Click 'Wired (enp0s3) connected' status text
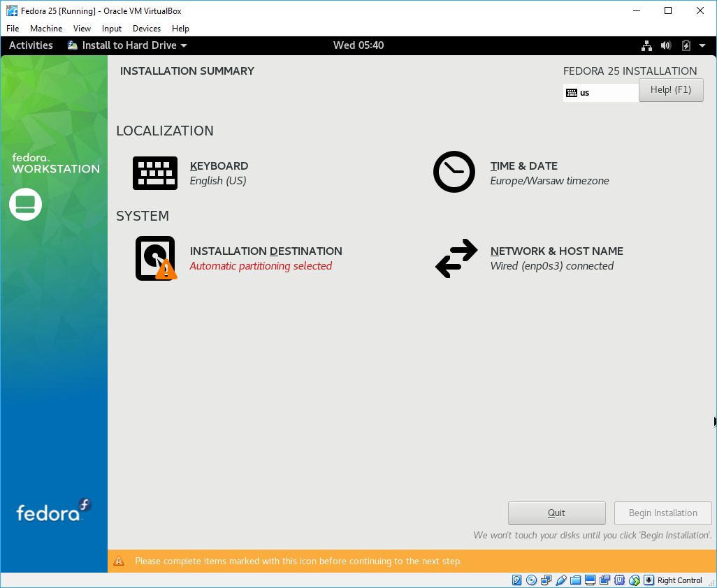The image size is (717, 588). coord(552,266)
